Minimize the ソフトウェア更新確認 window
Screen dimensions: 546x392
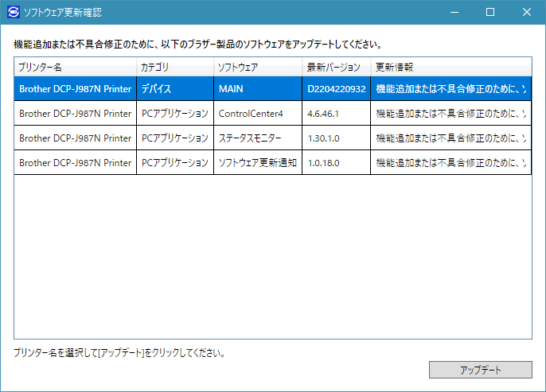click(454, 12)
